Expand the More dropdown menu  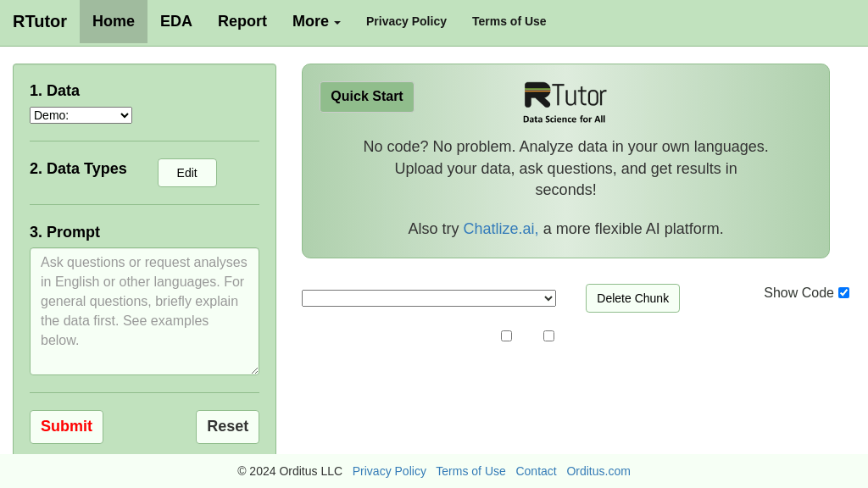coord(316,21)
